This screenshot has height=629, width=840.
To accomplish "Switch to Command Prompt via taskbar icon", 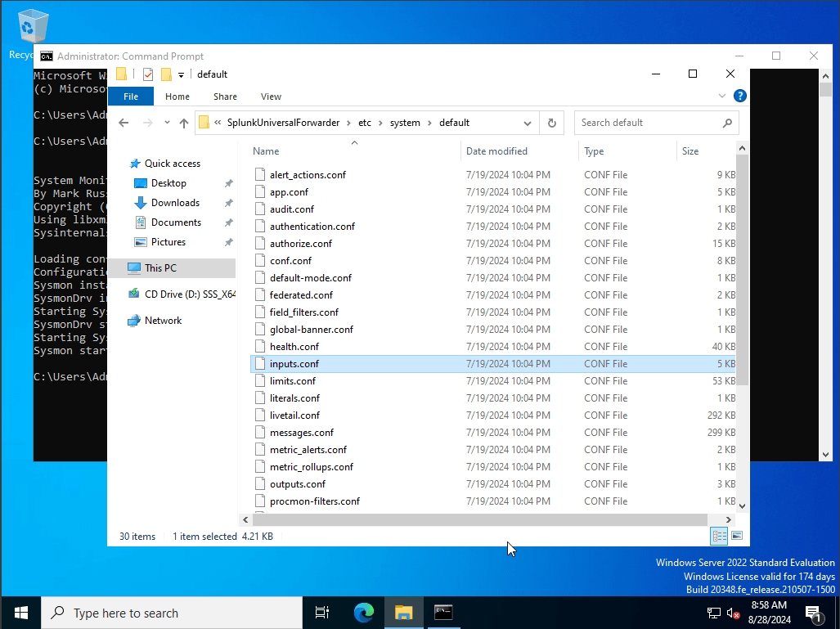I will (443, 613).
